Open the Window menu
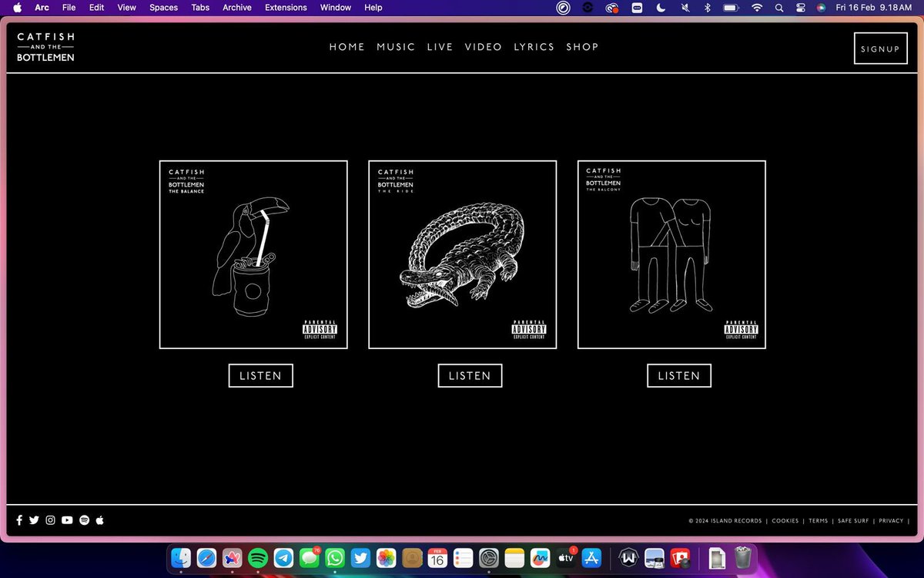924x578 pixels. coord(336,8)
